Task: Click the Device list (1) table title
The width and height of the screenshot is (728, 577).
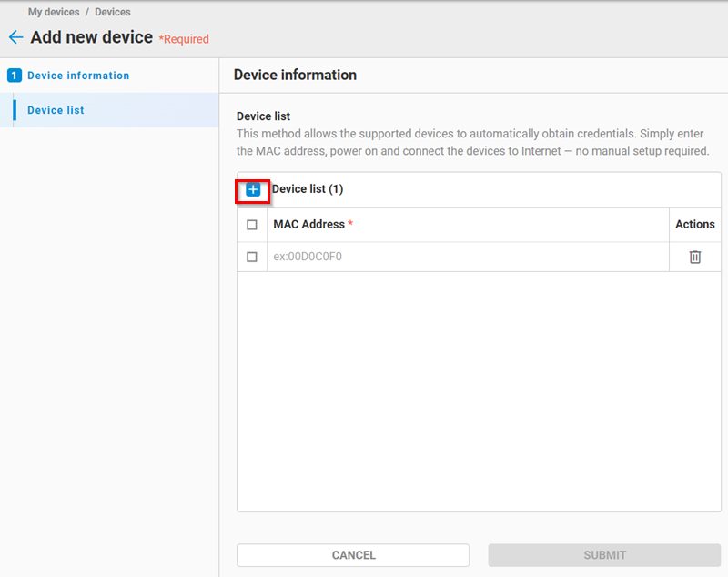Action: click(x=308, y=189)
